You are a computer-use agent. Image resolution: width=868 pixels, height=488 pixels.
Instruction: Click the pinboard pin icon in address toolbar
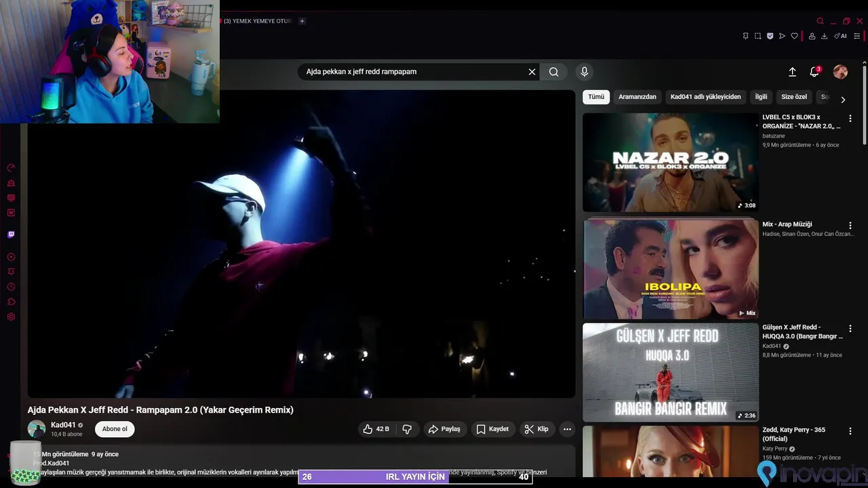tap(745, 36)
